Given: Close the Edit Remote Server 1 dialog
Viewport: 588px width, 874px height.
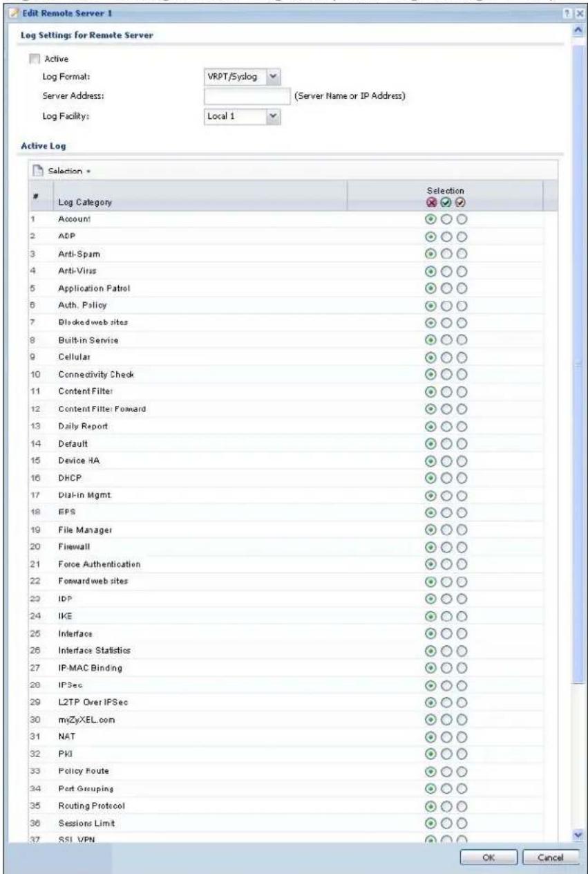Looking at the screenshot, I should tap(579, 13).
